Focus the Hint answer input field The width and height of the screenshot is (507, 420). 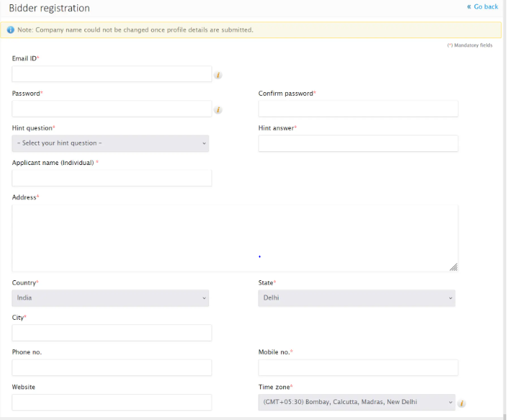point(358,143)
